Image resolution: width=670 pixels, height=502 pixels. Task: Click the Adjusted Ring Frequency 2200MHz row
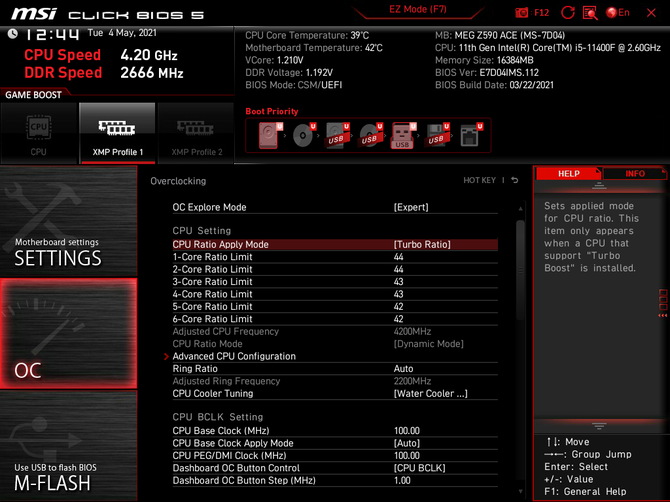click(335, 381)
